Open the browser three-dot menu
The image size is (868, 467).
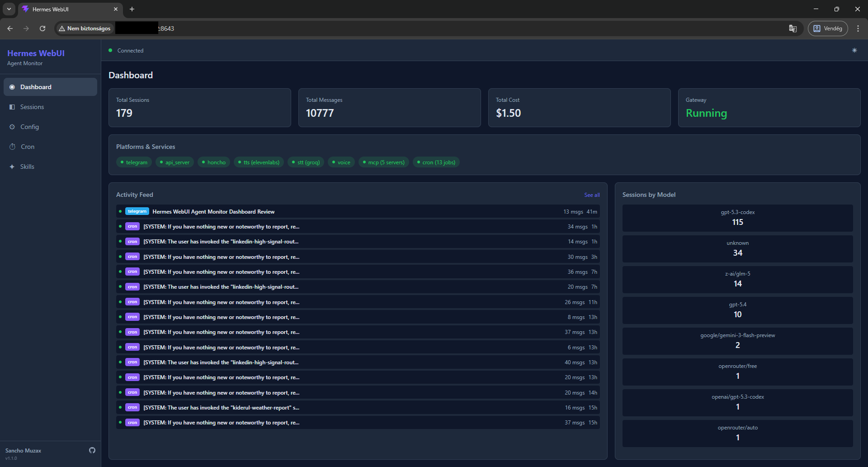[x=858, y=29]
